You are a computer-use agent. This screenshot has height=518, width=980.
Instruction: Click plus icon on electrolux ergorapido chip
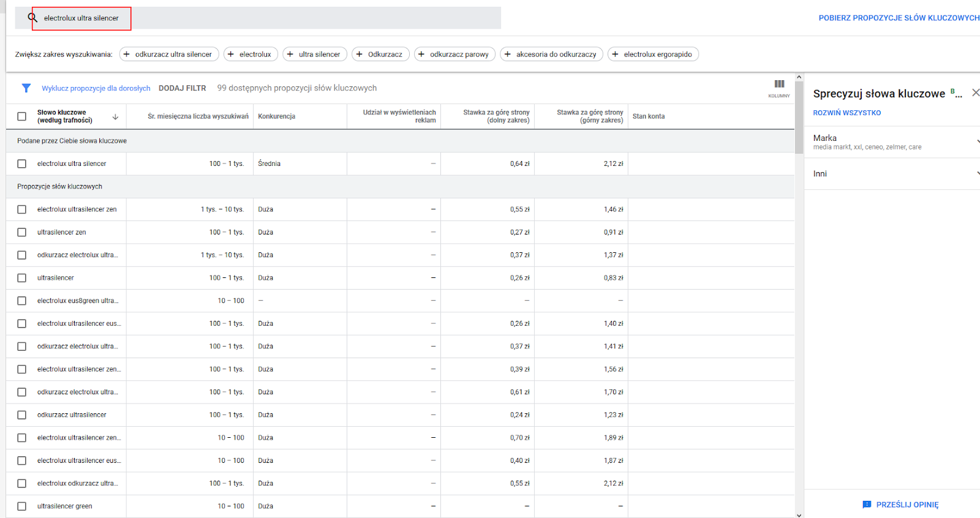616,54
